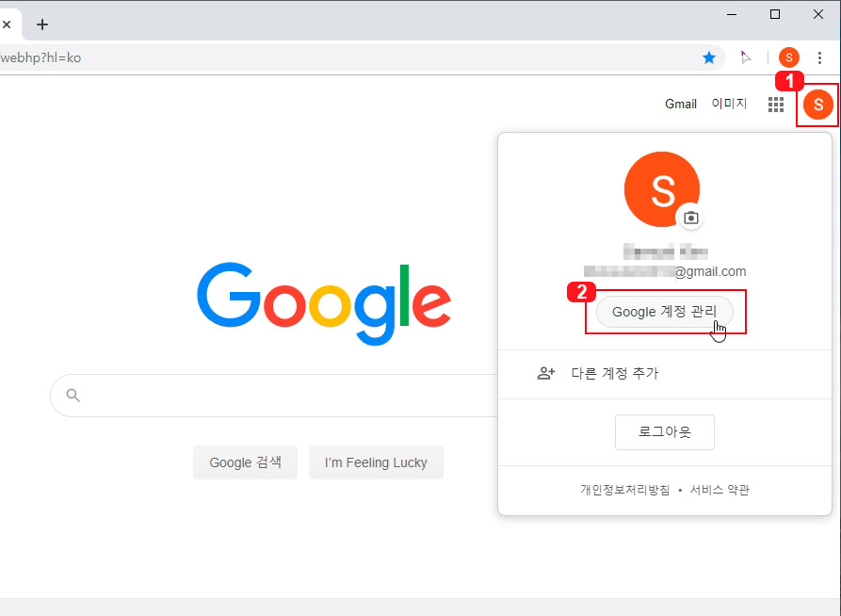The image size is (841, 616).
Task: Open the Google apps grid
Action: (x=776, y=105)
